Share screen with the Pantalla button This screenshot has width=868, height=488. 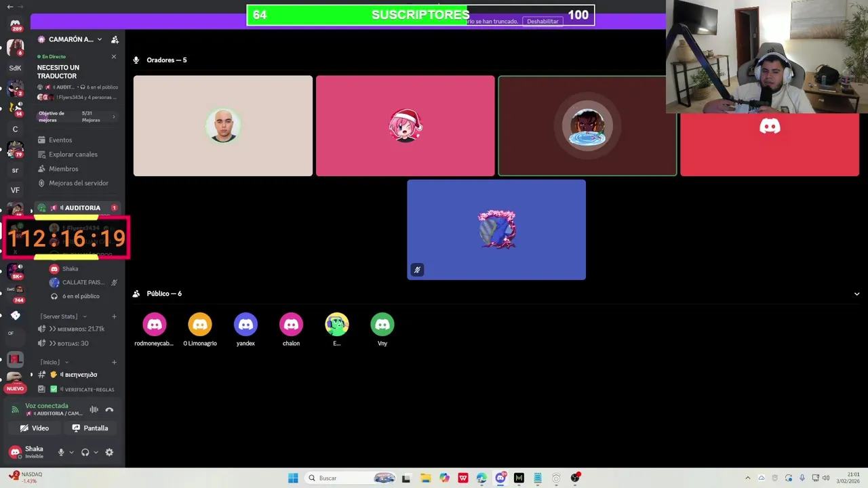pos(90,428)
